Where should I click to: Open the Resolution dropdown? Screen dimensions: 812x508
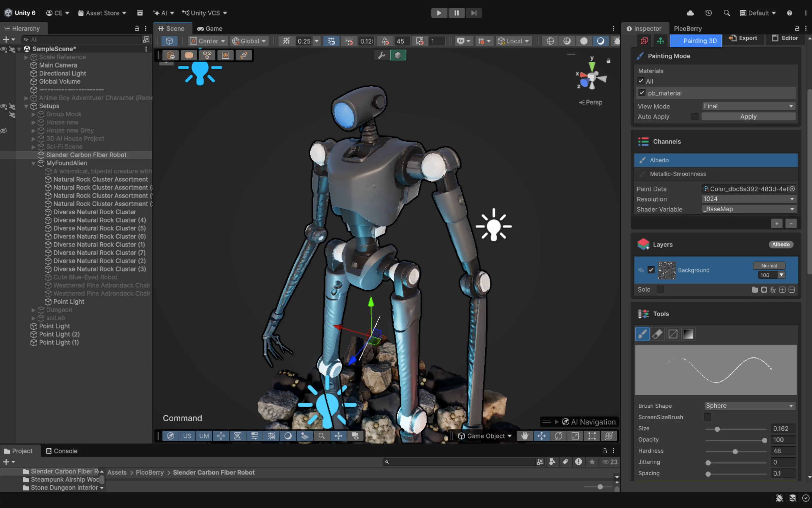pos(749,199)
